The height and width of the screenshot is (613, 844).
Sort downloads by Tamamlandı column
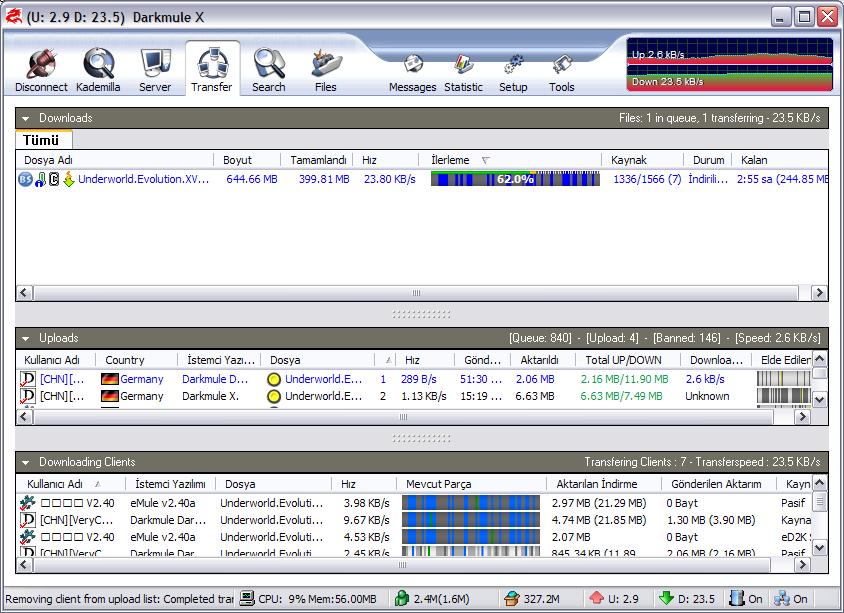pyautogui.click(x=316, y=160)
